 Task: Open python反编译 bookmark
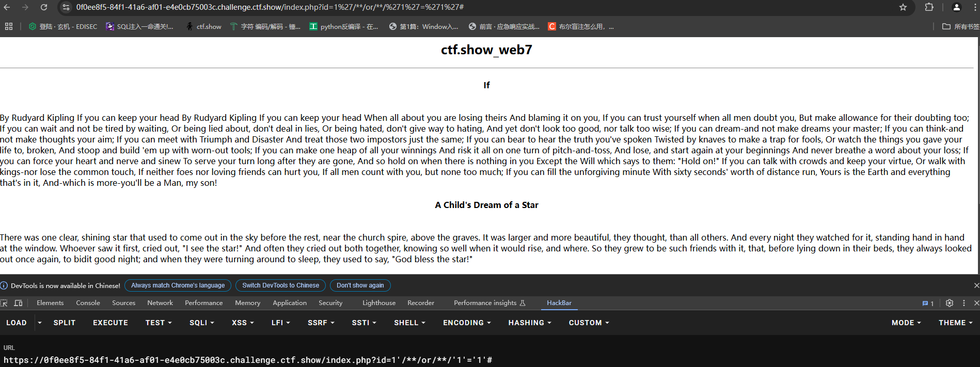point(344,26)
